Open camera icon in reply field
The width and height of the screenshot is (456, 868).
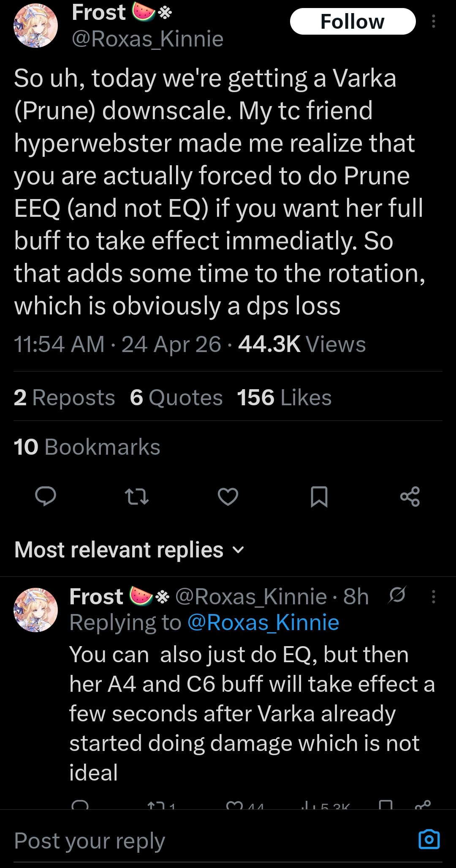pyautogui.click(x=429, y=839)
